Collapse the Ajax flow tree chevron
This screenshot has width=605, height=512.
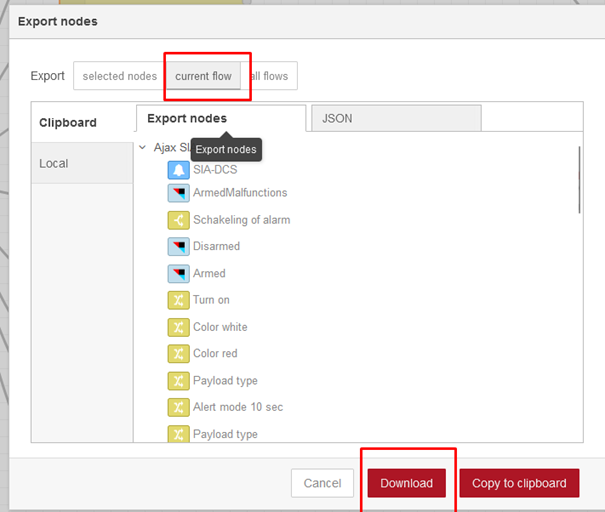click(142, 147)
